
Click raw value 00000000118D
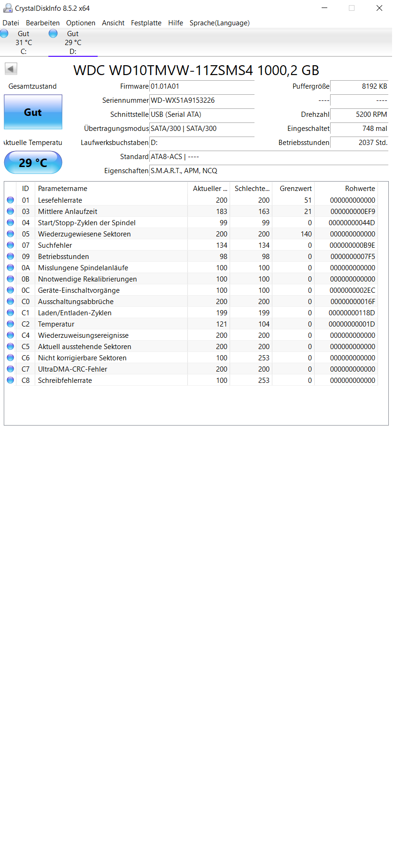(352, 313)
